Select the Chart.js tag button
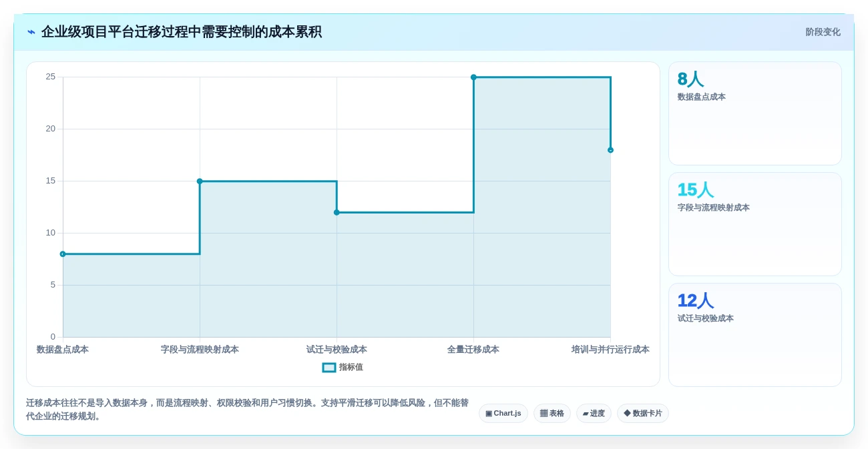The width and height of the screenshot is (868, 449). pos(503,414)
